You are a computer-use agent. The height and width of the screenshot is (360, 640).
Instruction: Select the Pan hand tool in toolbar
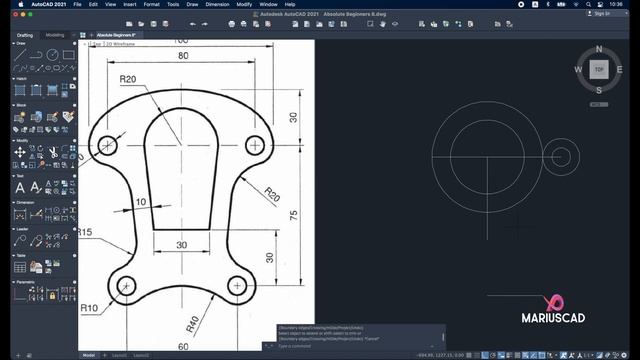tap(382, 24)
